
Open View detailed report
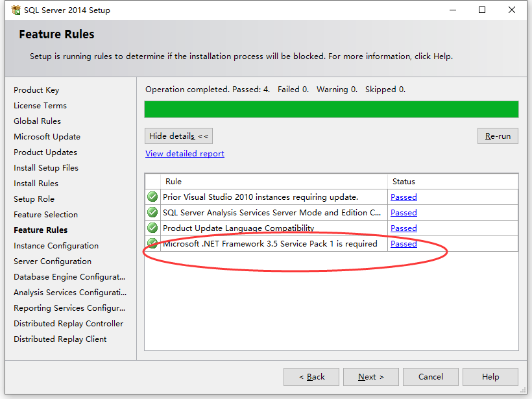[x=184, y=153]
